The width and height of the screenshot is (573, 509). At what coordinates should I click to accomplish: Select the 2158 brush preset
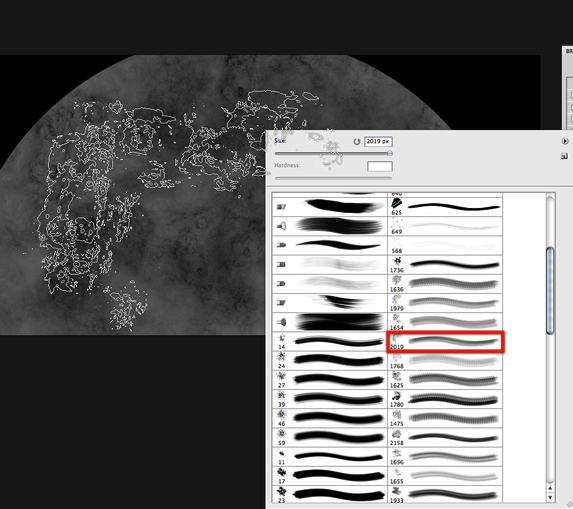coord(445,438)
